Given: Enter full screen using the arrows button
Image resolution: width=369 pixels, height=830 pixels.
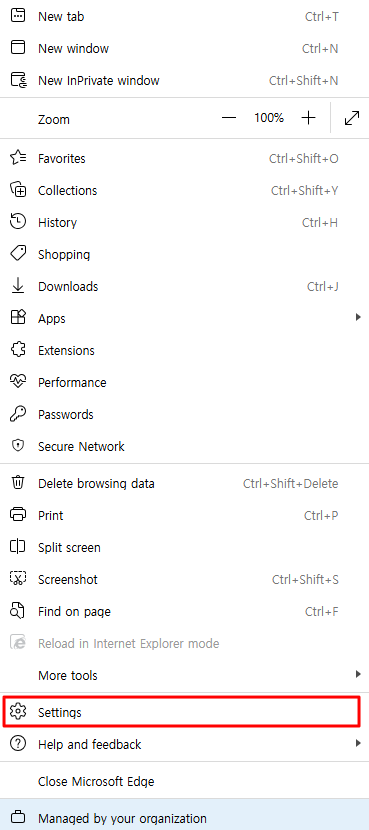Looking at the screenshot, I should 352,118.
